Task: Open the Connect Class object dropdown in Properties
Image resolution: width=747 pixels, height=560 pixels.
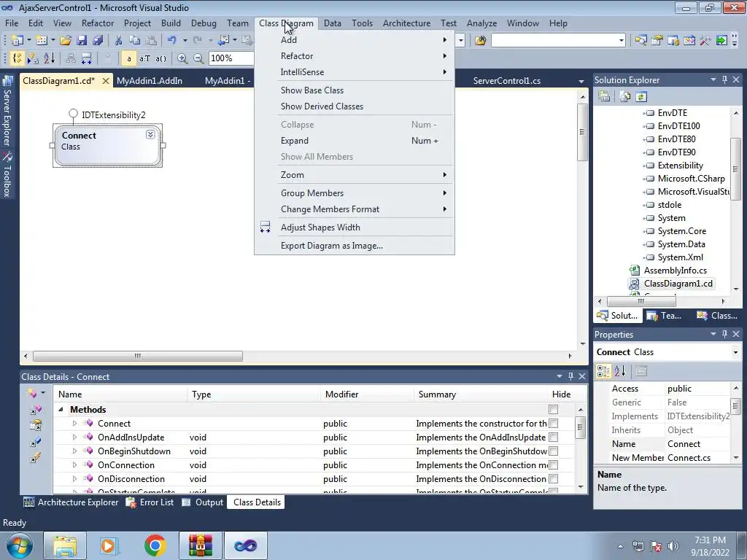Action: click(x=735, y=352)
